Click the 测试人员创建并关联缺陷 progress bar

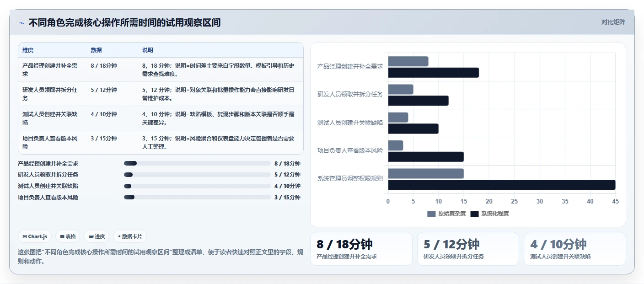tap(197, 186)
